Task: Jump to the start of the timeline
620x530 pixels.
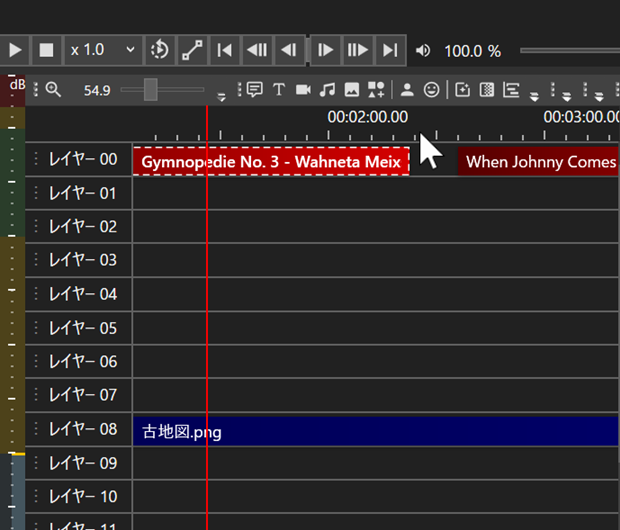Action: 225,50
